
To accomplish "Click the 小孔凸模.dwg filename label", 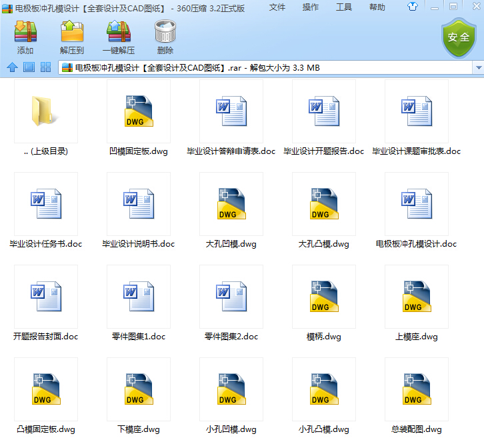I will [x=324, y=429].
